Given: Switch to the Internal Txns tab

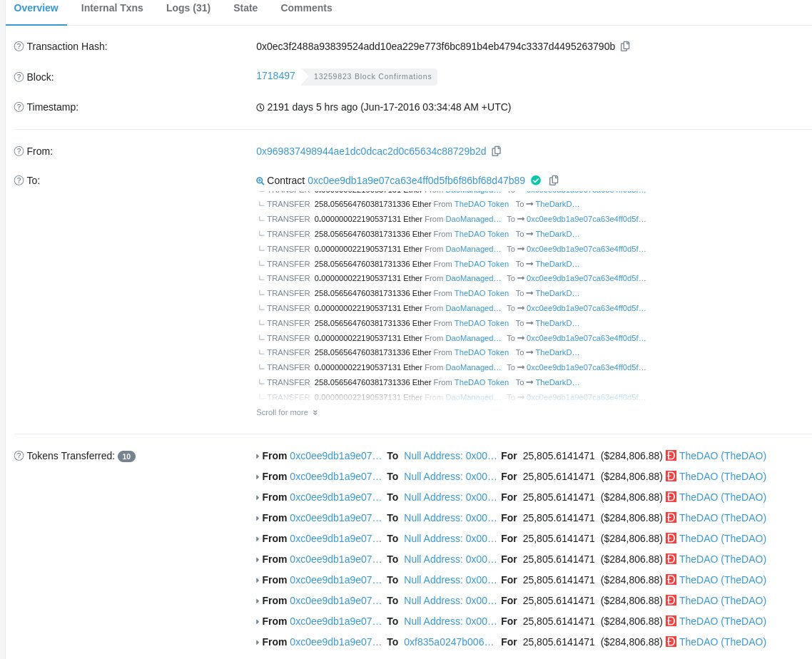Looking at the screenshot, I should coord(112,8).
